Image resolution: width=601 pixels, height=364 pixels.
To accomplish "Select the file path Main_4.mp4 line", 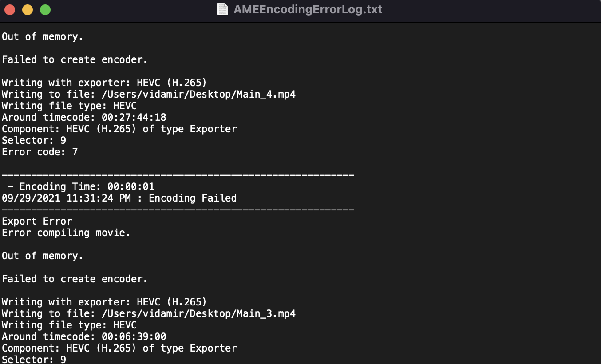I will click(x=149, y=94).
